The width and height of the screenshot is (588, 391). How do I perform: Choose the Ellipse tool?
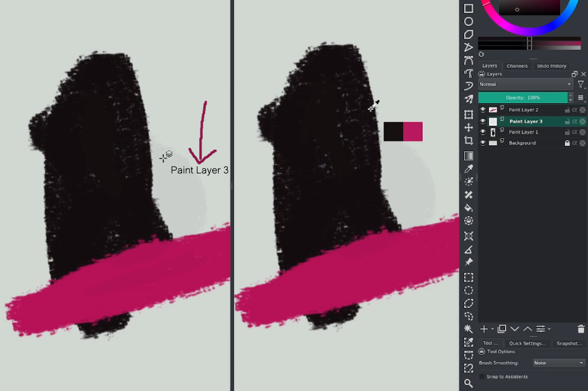(468, 21)
